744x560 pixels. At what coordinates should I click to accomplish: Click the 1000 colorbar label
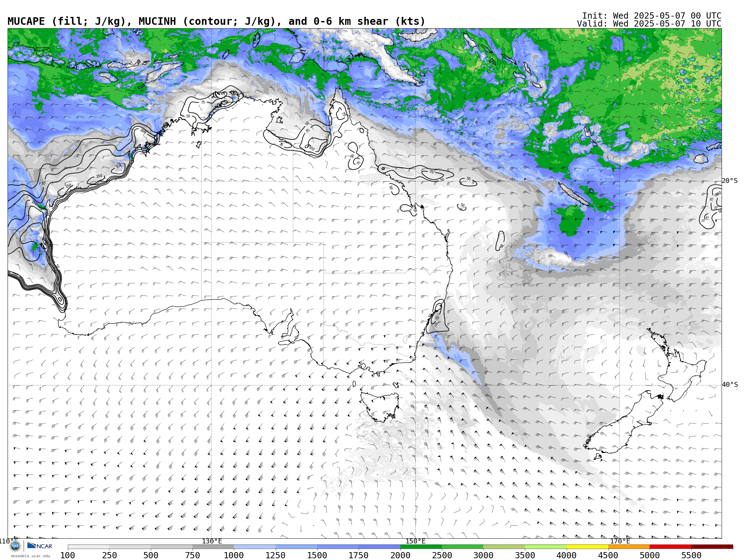pyautogui.click(x=234, y=555)
